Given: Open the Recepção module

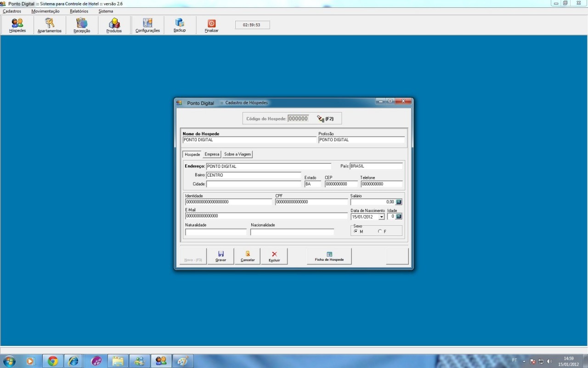Looking at the screenshot, I should 81,25.
